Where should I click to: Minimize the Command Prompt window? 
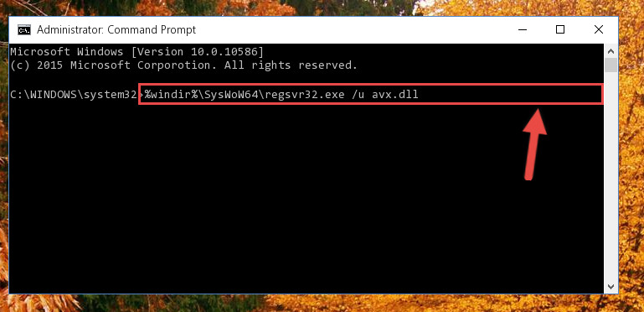[523, 30]
